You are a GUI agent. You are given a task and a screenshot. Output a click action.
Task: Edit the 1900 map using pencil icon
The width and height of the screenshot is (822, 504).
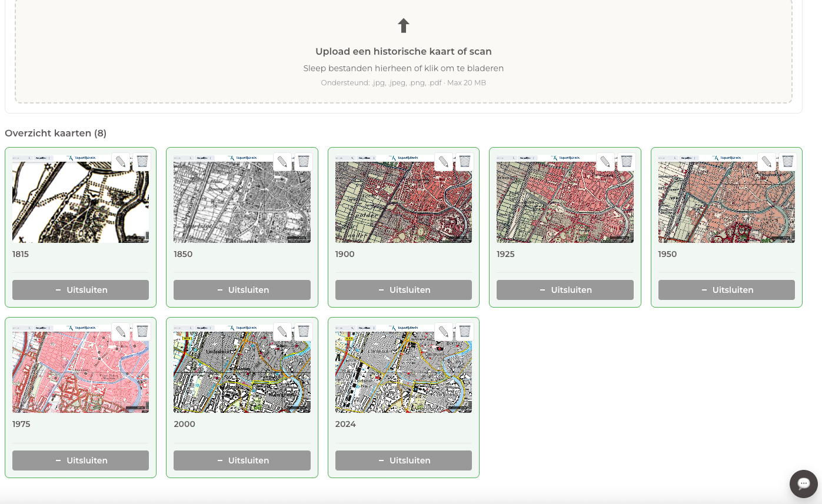(x=444, y=162)
